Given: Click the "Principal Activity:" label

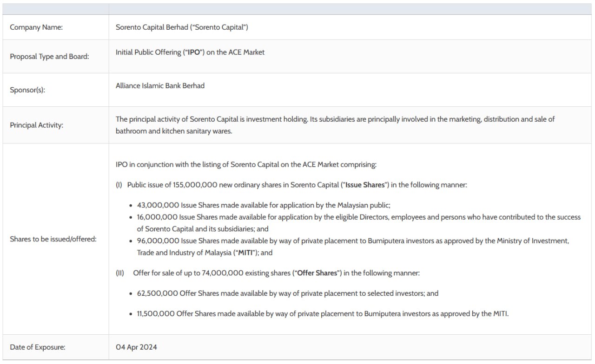Looking at the screenshot, I should [36, 125].
